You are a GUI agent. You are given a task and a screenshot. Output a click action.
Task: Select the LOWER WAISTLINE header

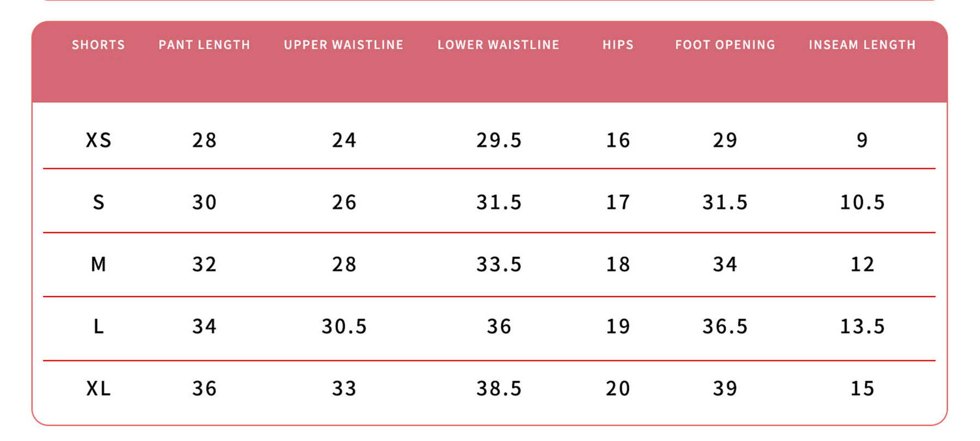click(x=499, y=45)
